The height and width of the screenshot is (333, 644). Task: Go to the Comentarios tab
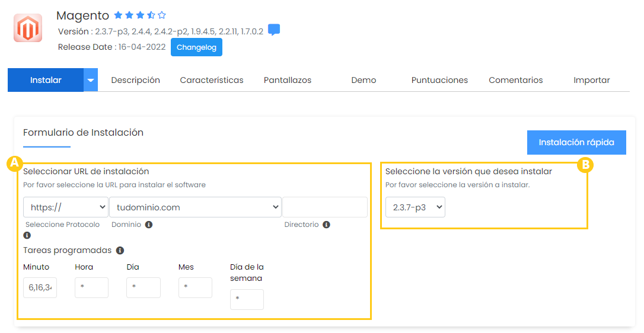(x=516, y=80)
